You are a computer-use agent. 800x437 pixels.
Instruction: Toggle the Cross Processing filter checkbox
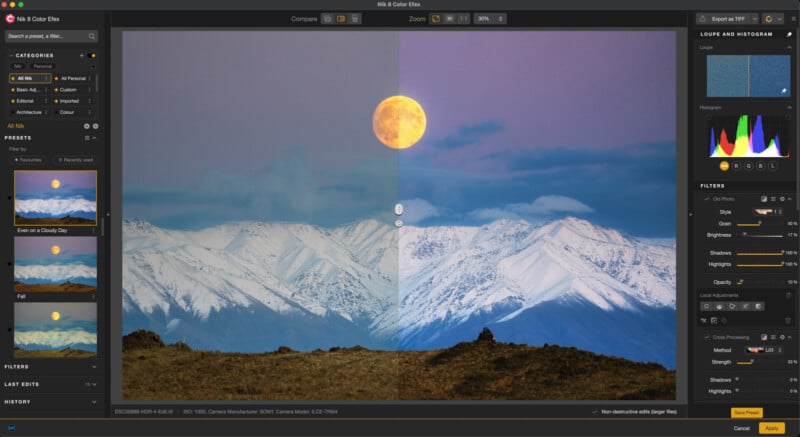[706, 337]
